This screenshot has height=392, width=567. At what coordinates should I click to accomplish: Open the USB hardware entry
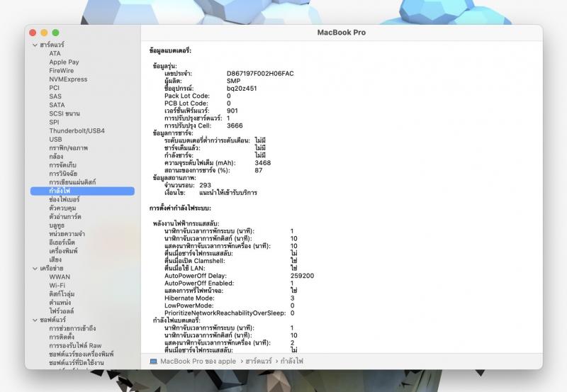tap(55, 139)
